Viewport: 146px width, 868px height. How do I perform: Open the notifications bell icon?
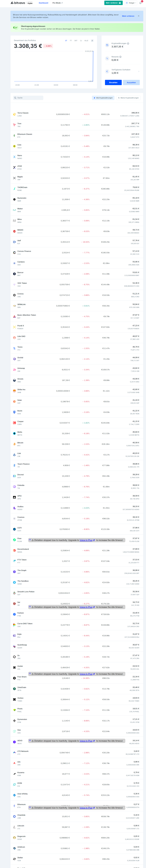[x=140, y=3]
